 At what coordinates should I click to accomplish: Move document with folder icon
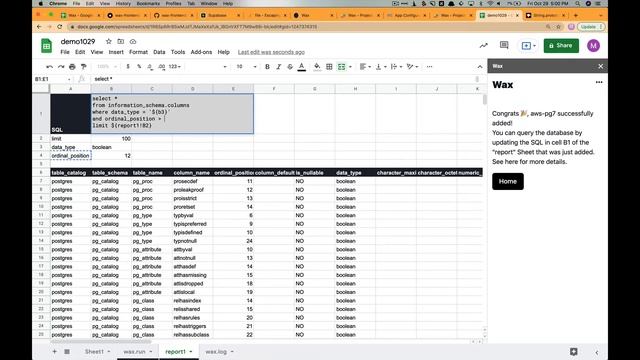point(121,42)
